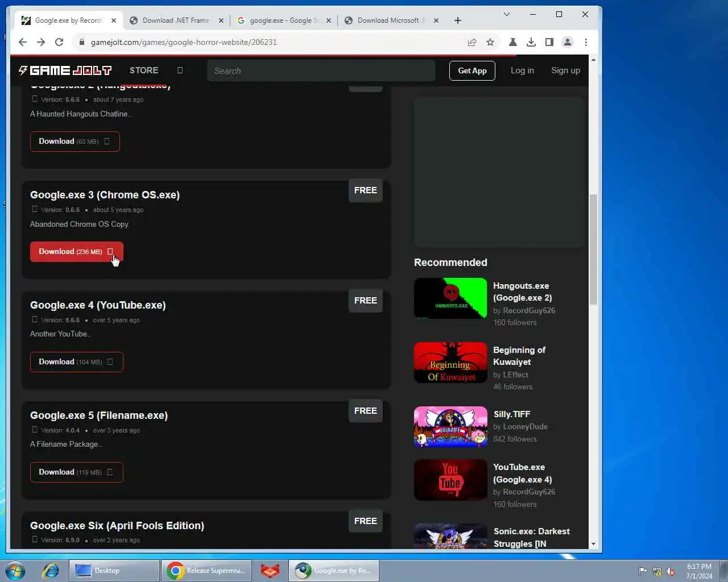Go back to the previous page
Screen dimensions: 728x582
(x=23, y=42)
